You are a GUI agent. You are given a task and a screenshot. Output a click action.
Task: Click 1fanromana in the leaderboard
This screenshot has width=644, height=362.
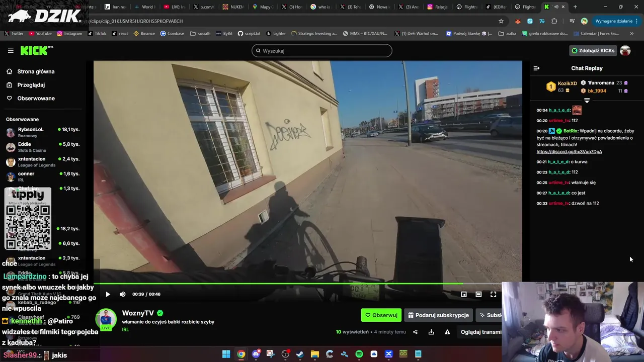click(601, 83)
